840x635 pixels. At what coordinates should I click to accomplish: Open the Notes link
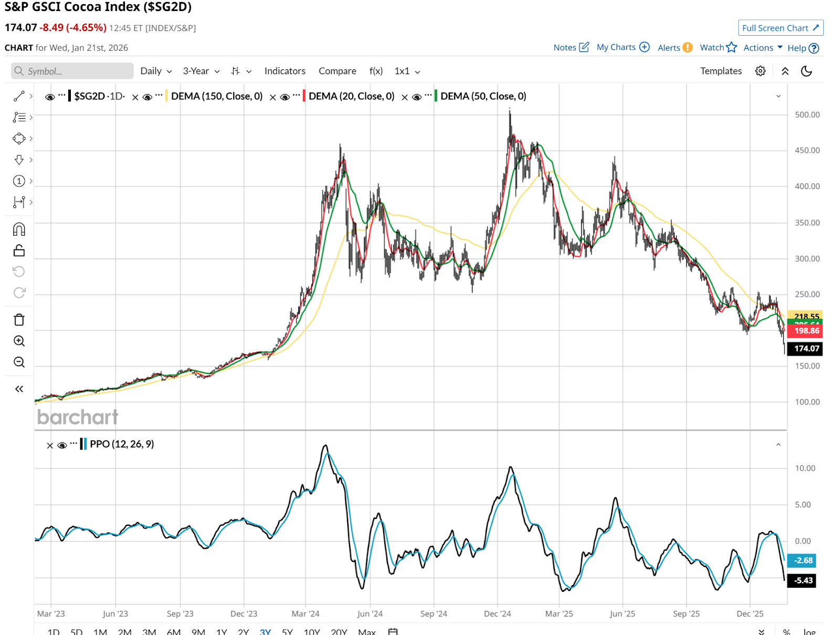click(571, 47)
